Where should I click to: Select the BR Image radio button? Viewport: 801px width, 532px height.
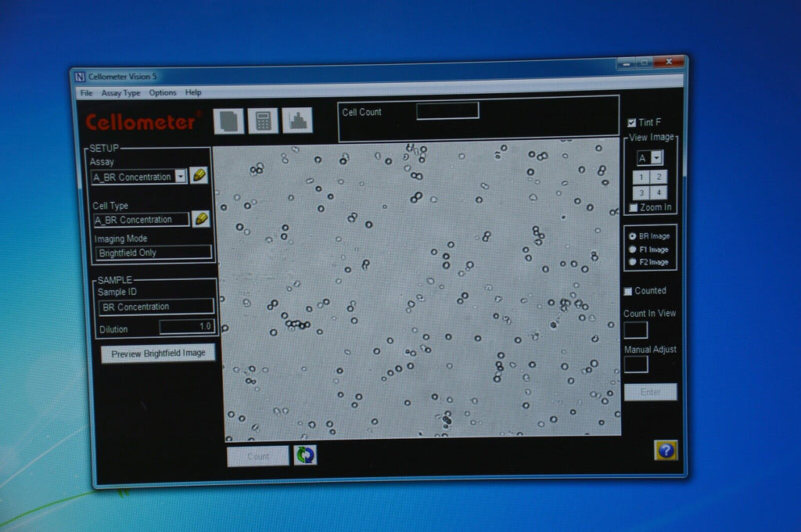[632, 236]
